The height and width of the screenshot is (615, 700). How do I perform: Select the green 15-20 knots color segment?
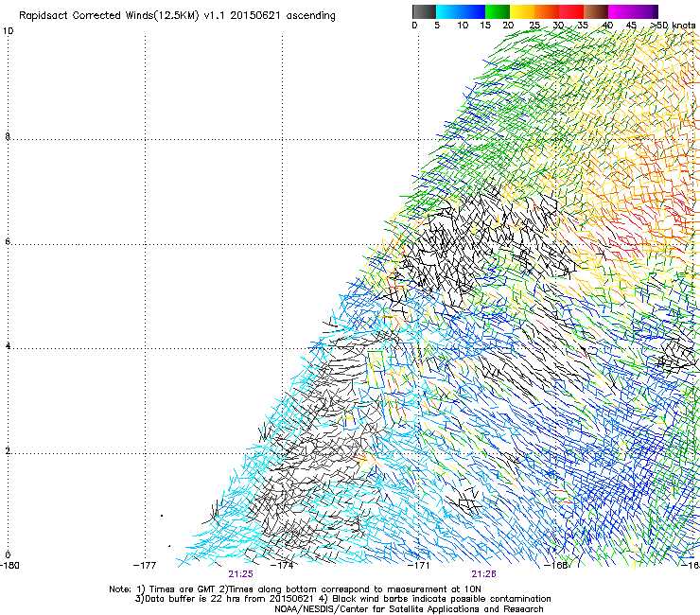(x=498, y=11)
